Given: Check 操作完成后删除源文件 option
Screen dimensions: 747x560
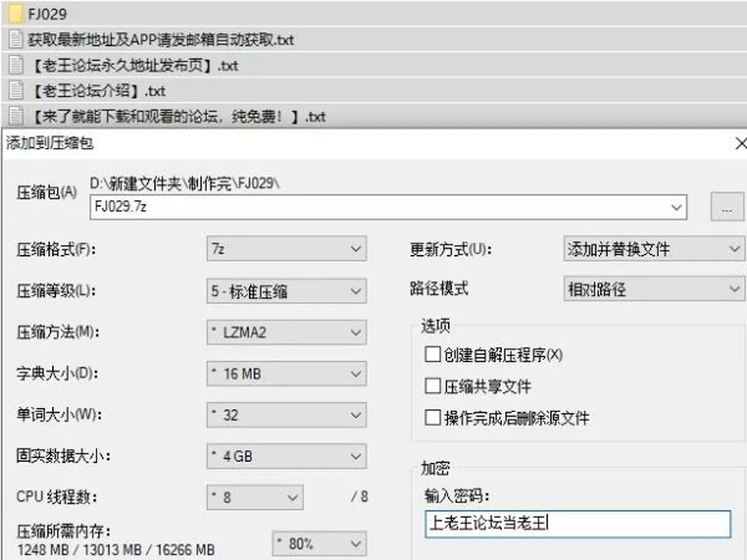Looking at the screenshot, I should click(x=432, y=418).
